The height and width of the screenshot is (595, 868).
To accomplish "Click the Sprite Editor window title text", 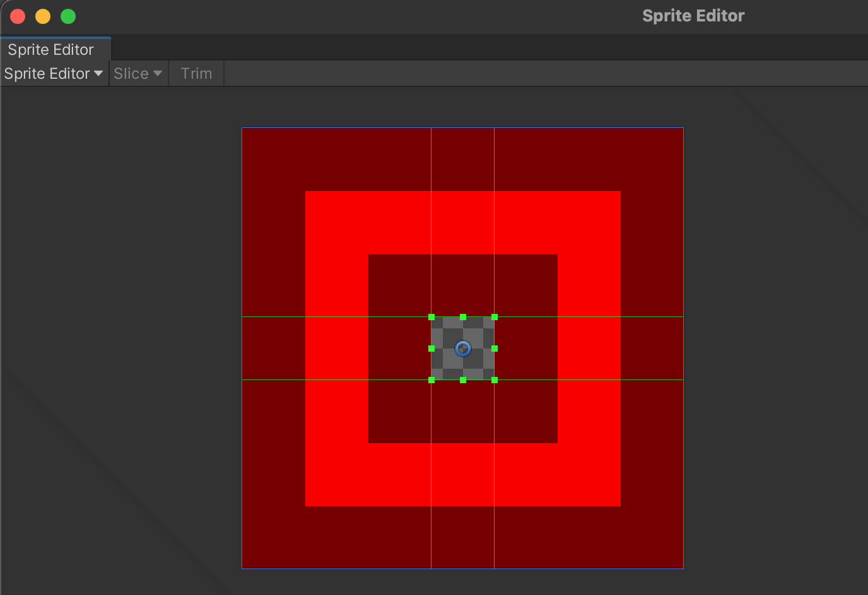I will (693, 16).
